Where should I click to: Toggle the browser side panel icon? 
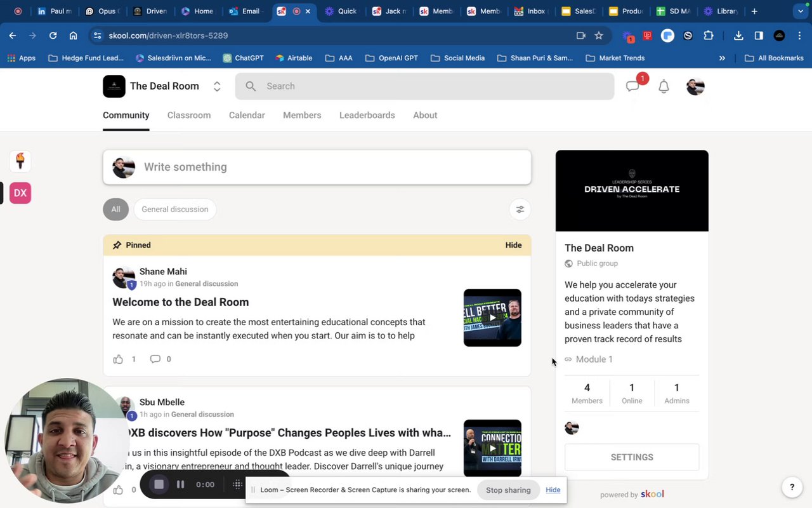pos(759,36)
